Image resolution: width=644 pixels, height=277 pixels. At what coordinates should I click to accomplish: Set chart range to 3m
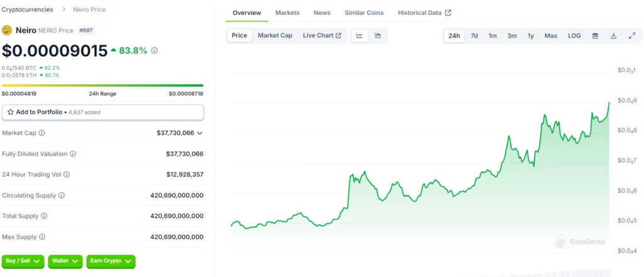[x=512, y=36]
